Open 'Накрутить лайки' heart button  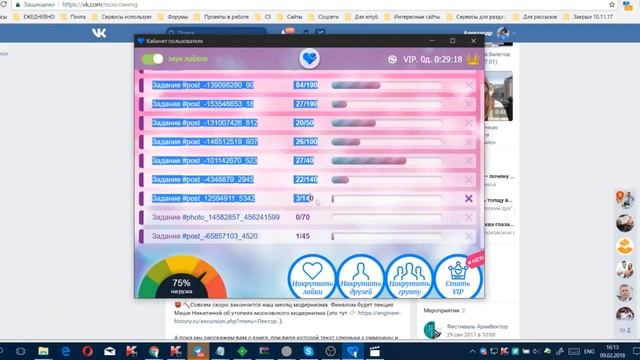click(312, 278)
